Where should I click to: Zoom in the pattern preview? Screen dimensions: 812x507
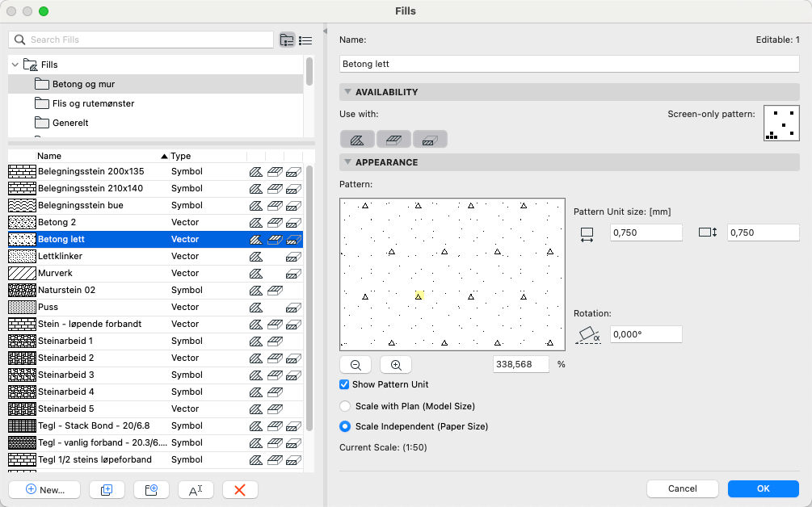[x=396, y=365]
